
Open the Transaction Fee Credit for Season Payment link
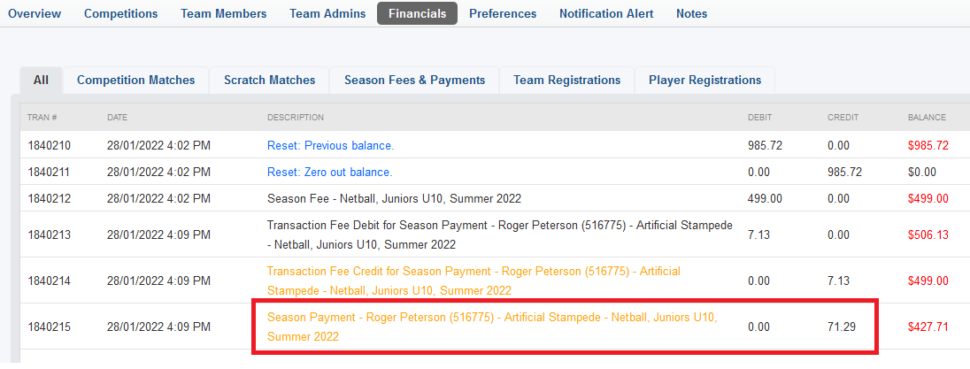[x=473, y=281]
